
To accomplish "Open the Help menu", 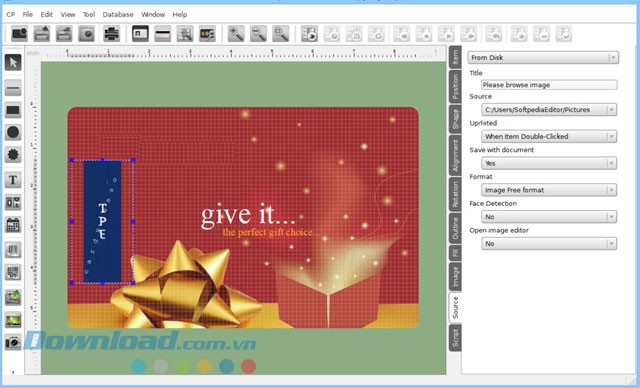I will click(x=180, y=14).
